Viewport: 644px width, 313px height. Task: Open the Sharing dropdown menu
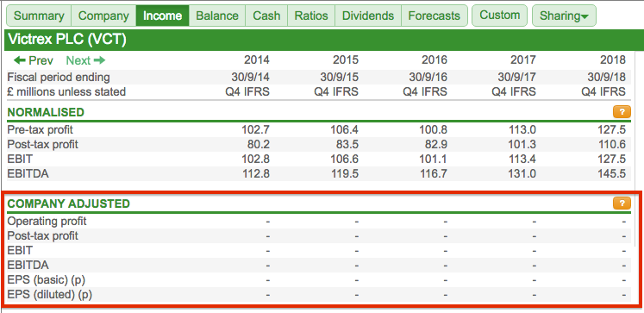[564, 16]
